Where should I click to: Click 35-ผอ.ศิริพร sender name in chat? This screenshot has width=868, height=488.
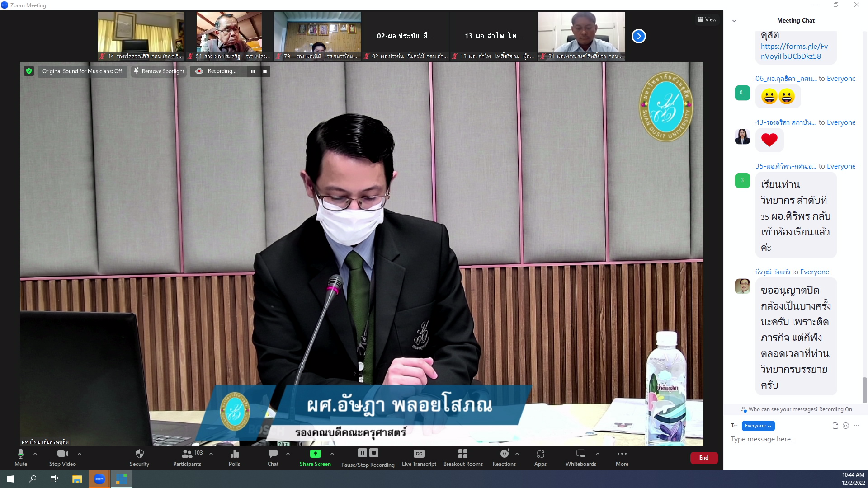[786, 166]
